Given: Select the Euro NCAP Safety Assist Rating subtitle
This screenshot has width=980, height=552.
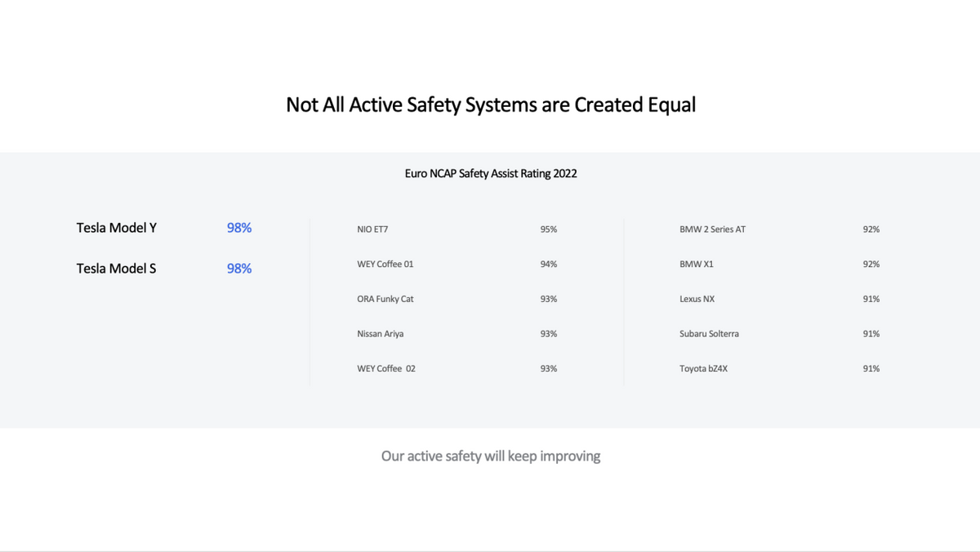Looking at the screenshot, I should (490, 173).
